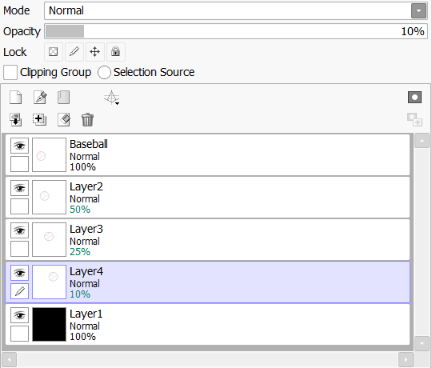Create a new linework layer
The image size is (431, 368).
(x=40, y=97)
